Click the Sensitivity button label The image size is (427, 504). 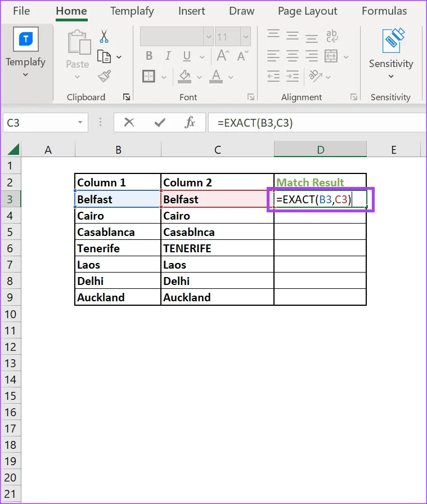pyautogui.click(x=391, y=64)
